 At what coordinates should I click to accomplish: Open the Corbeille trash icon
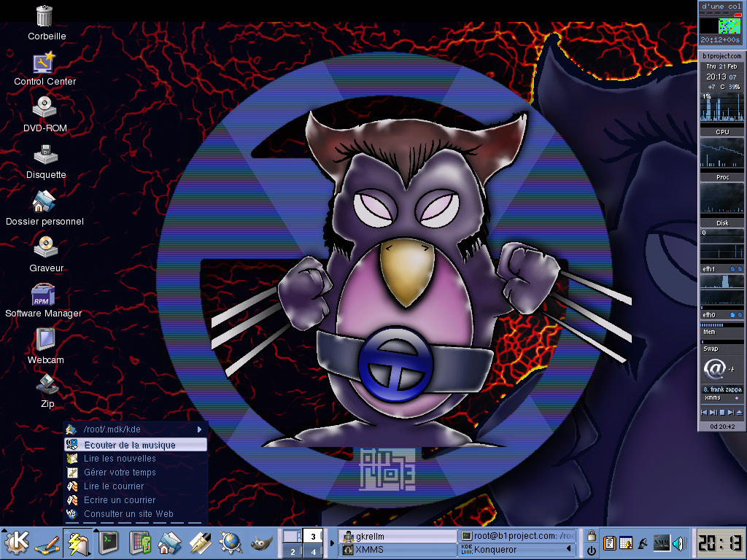tap(44, 16)
